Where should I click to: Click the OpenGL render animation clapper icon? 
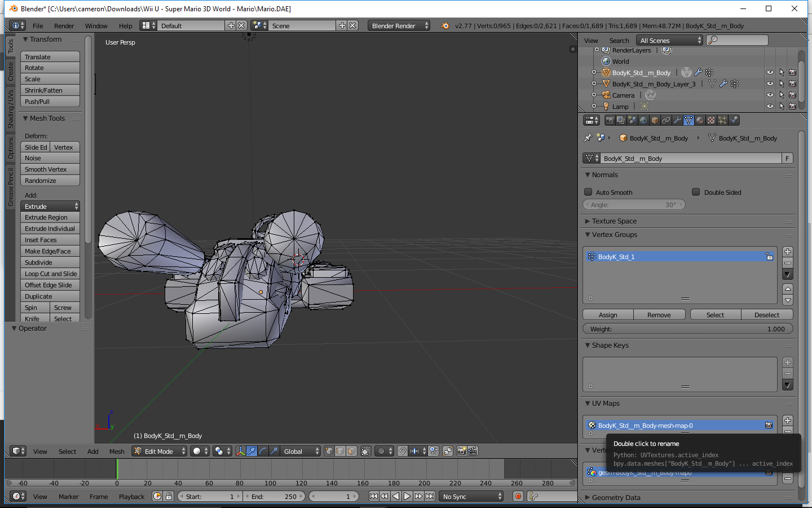click(x=473, y=451)
